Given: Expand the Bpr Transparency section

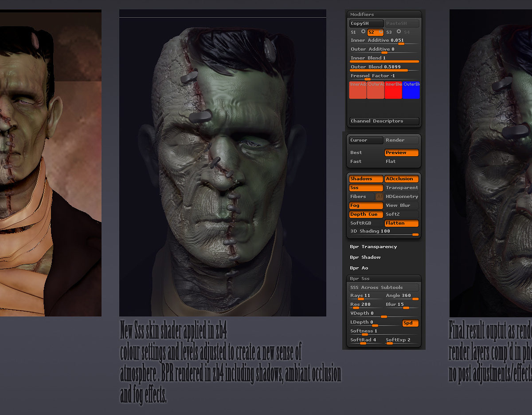Looking at the screenshot, I should 373,247.
